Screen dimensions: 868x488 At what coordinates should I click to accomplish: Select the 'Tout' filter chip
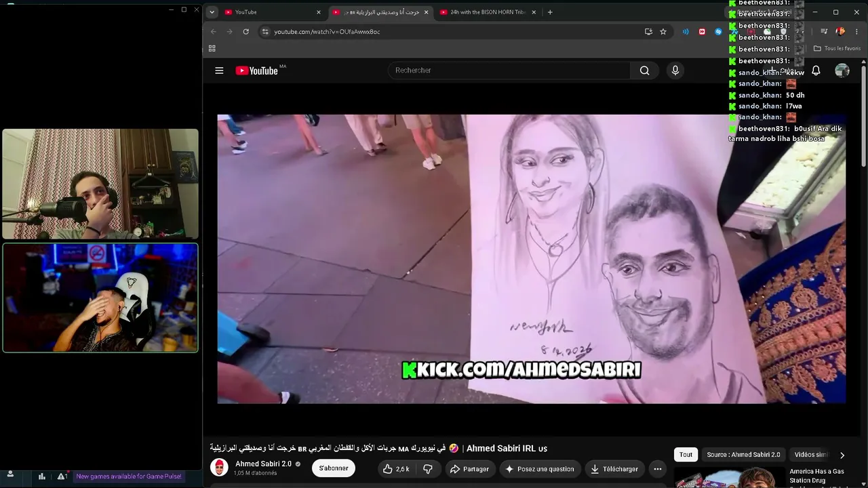click(686, 455)
